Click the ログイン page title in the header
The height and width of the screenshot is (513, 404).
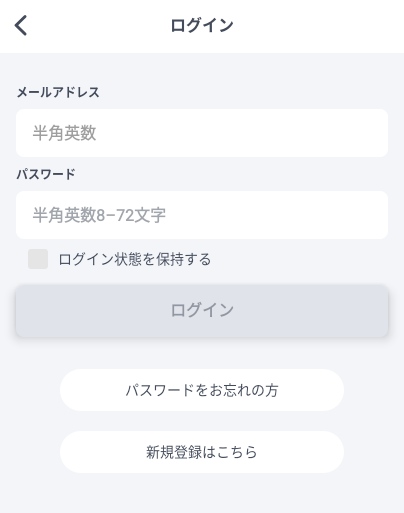pyautogui.click(x=202, y=25)
